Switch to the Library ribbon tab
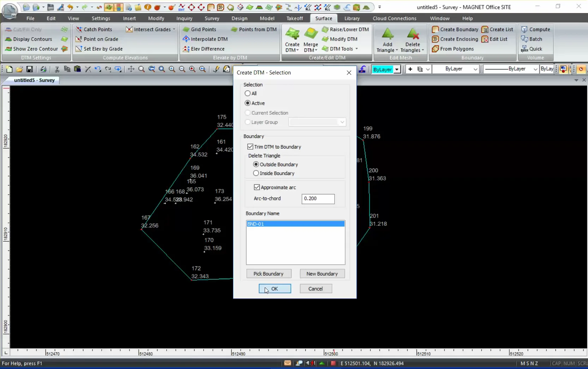 [352, 18]
